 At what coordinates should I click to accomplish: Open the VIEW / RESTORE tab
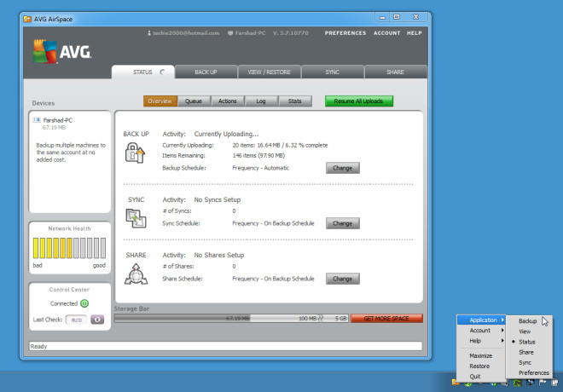pyautogui.click(x=269, y=72)
